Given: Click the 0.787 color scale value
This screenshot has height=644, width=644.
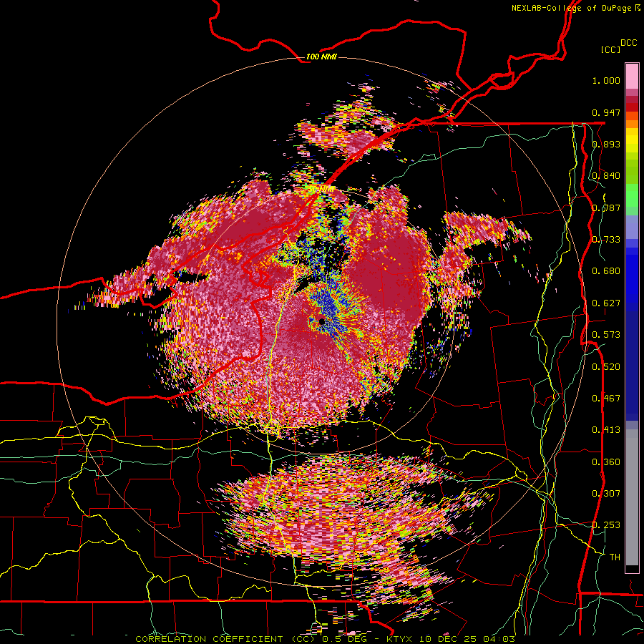Looking at the screenshot, I should click(606, 208).
